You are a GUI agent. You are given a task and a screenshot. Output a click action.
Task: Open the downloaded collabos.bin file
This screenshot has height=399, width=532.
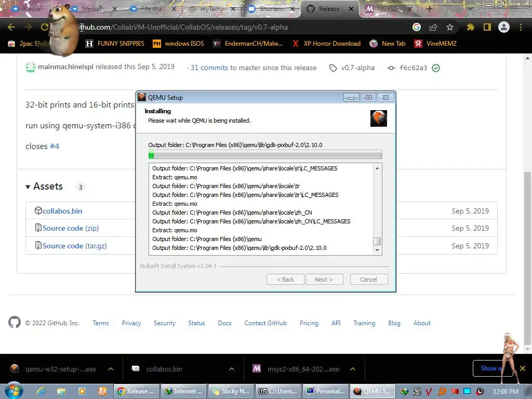point(164,369)
